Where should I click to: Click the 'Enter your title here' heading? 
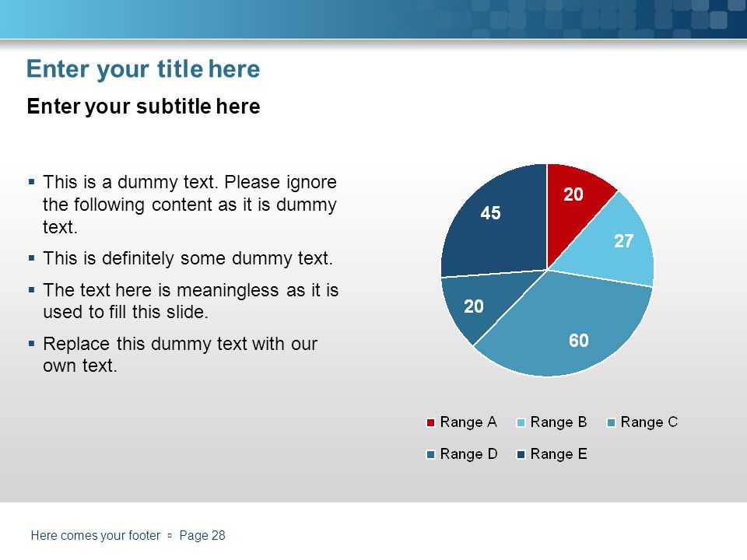click(143, 69)
